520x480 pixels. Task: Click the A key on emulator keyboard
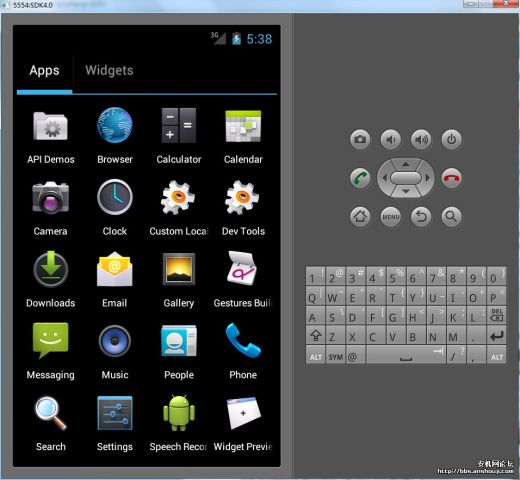(x=315, y=315)
